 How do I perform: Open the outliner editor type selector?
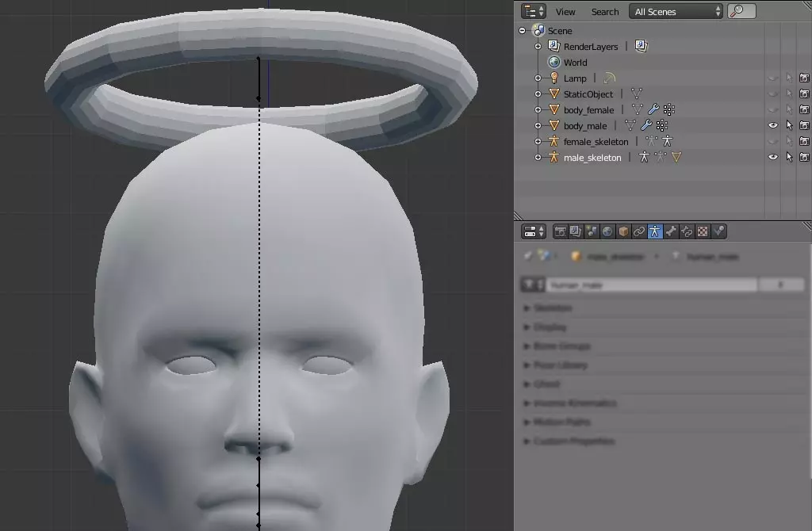[x=534, y=11]
